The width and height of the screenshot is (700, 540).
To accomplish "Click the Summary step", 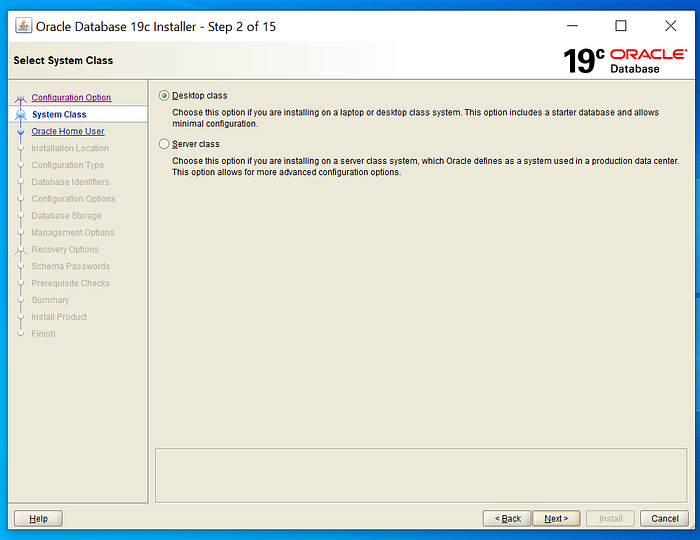I will 50,300.
